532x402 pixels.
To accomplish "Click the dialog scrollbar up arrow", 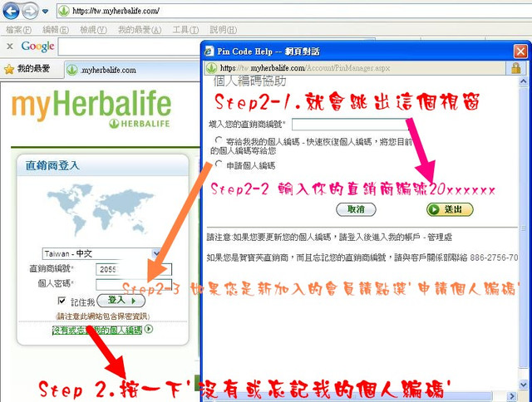I will pos(523,81).
